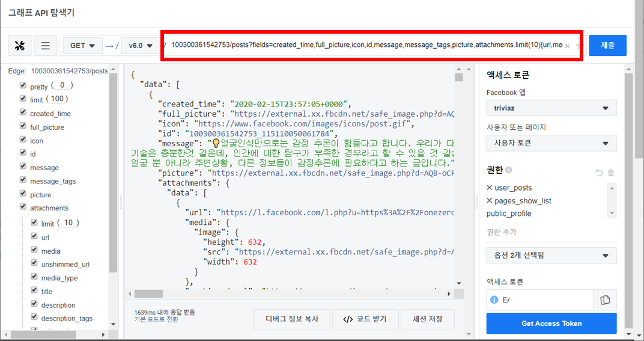
Task: Toggle the id field checkbox
Action: [23, 153]
